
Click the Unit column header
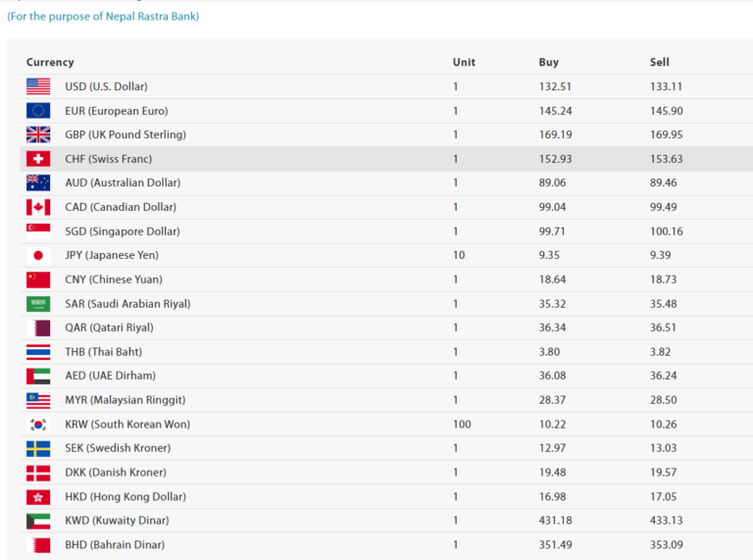(464, 62)
